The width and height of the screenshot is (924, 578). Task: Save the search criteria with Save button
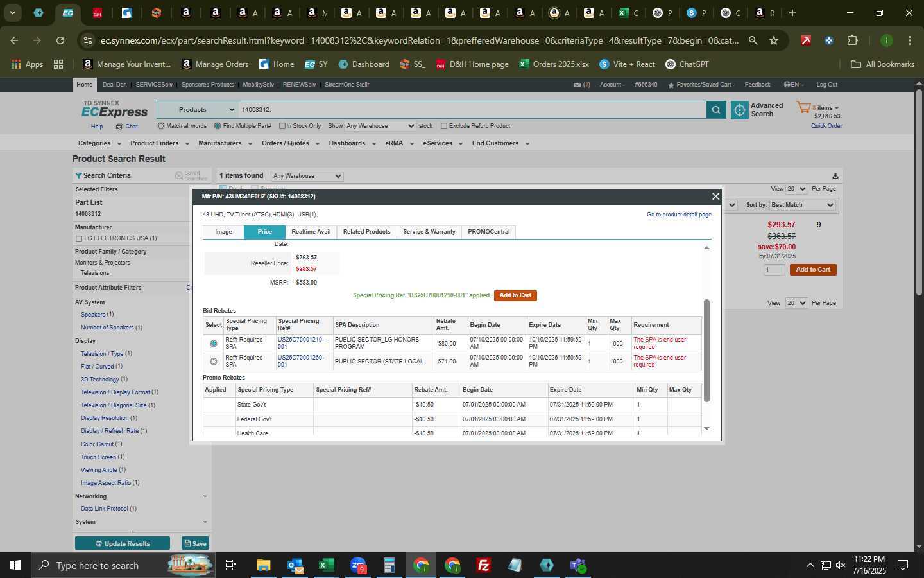tap(195, 543)
